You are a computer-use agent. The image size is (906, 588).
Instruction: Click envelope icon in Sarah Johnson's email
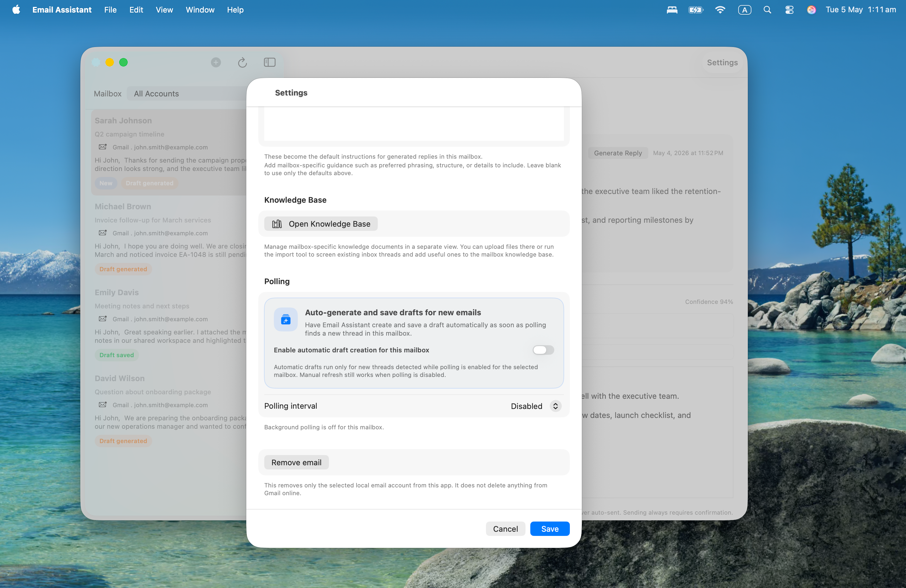tap(103, 147)
